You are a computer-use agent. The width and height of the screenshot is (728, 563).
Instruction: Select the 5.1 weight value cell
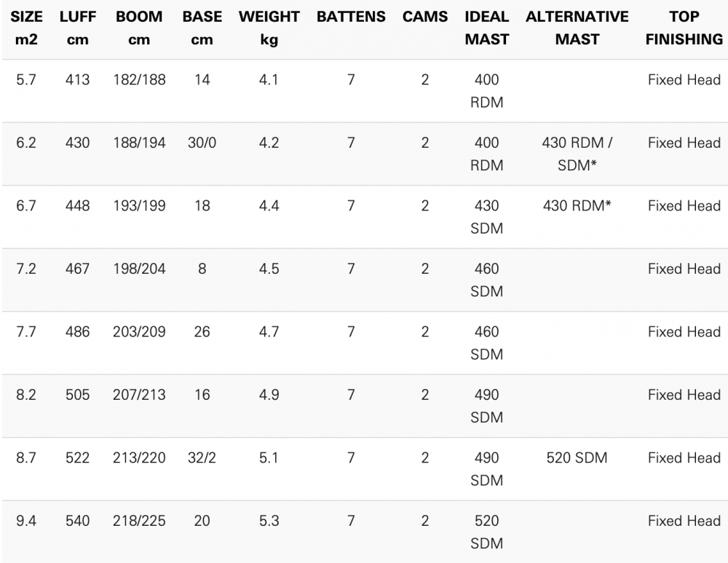click(x=269, y=458)
